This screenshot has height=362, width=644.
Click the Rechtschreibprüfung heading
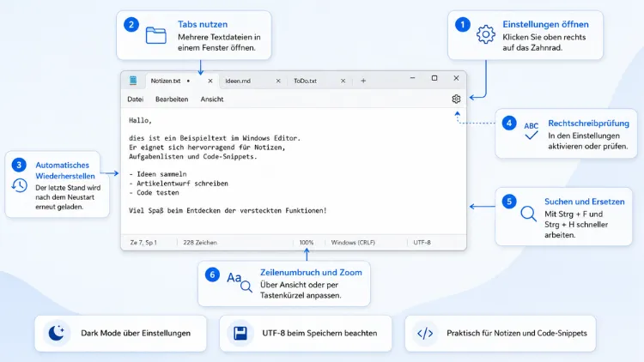pyautogui.click(x=588, y=124)
